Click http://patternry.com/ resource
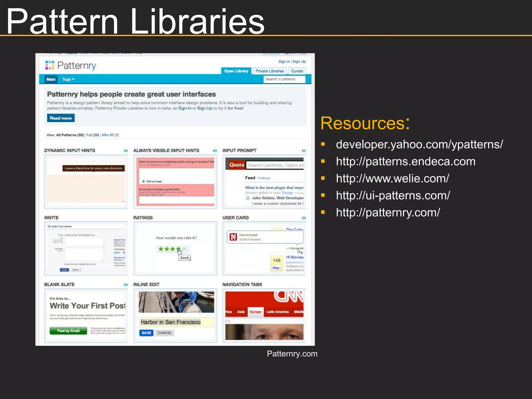 [x=388, y=212]
